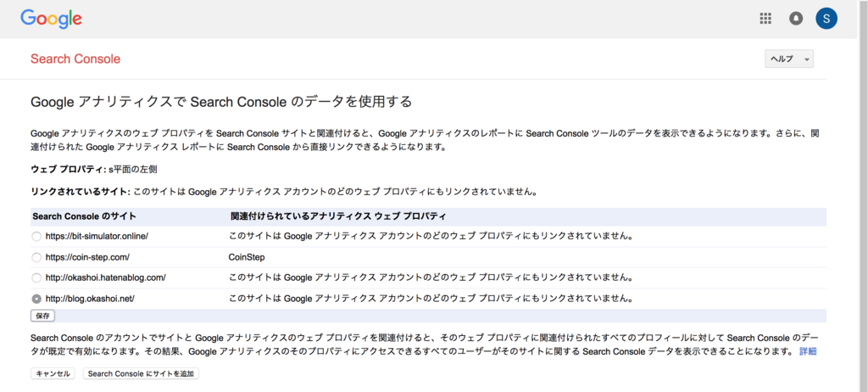
Task: Click the http://blog.okashoi.net/ site label
Action: click(x=90, y=299)
